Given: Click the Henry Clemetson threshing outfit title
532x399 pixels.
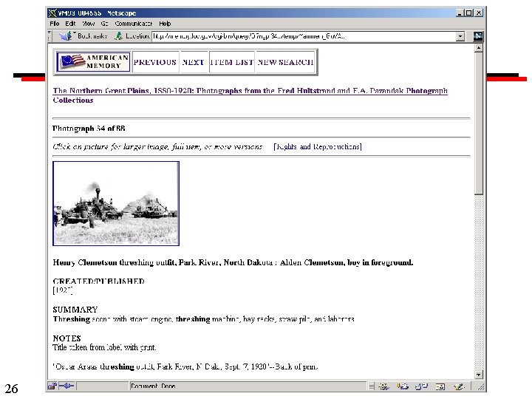Looking at the screenshot, I should (233, 262).
